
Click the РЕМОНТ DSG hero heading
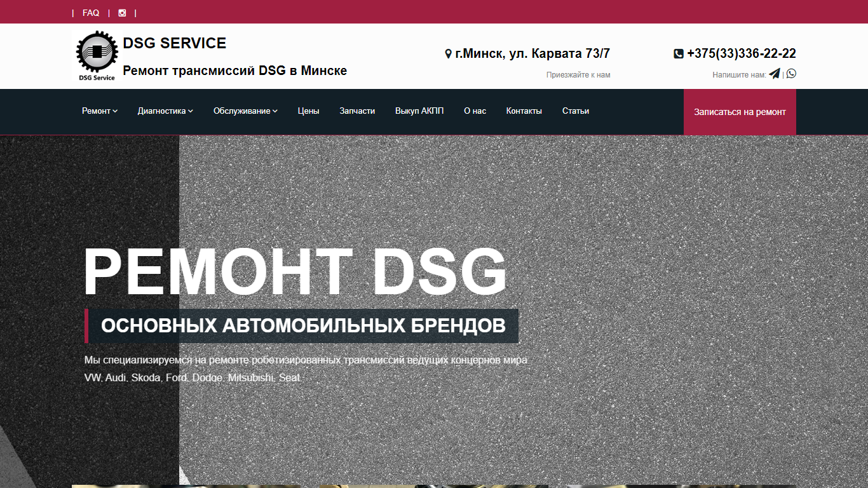coord(295,273)
